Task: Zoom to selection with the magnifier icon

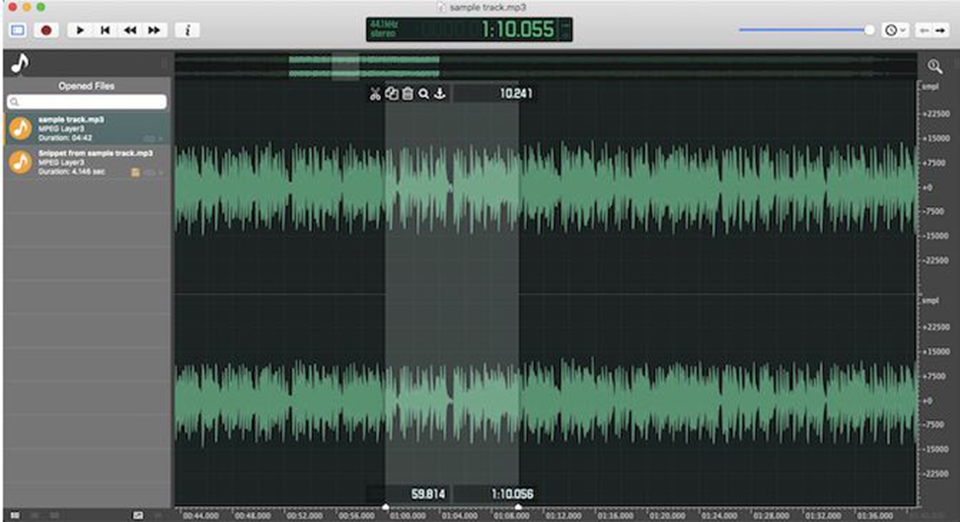Action: (424, 94)
